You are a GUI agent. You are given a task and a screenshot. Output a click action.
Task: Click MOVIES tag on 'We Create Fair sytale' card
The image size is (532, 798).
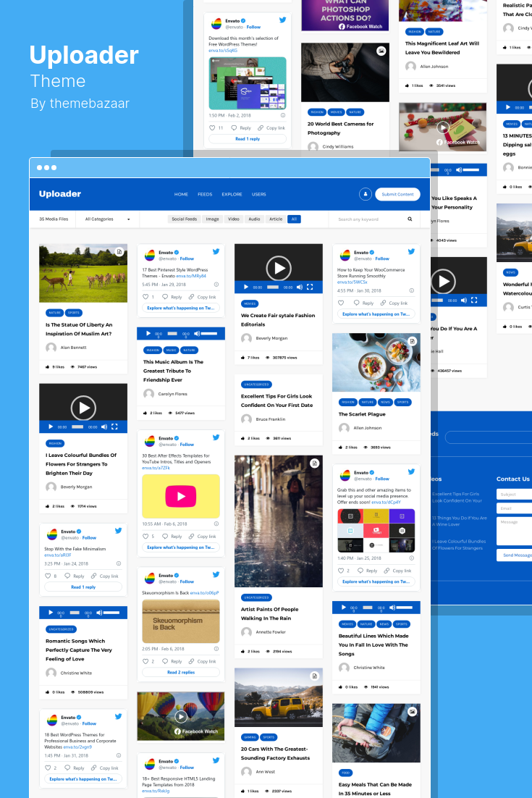click(250, 304)
